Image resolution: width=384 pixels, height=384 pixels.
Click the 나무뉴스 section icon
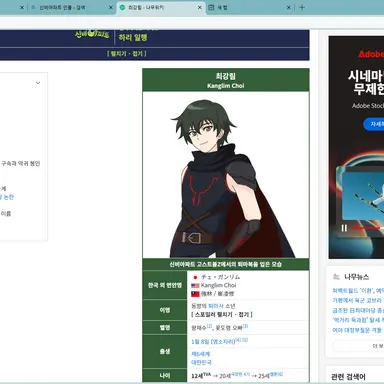click(336, 276)
